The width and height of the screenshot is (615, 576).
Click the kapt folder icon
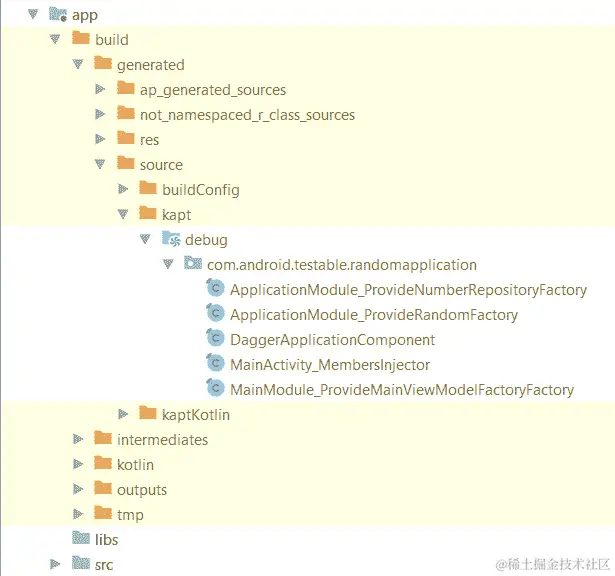(148, 213)
